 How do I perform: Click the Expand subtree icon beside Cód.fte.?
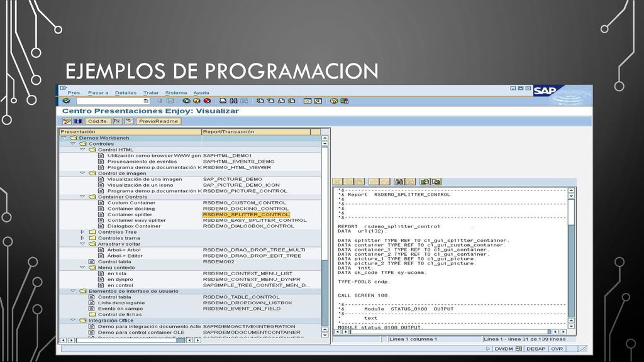118,121
